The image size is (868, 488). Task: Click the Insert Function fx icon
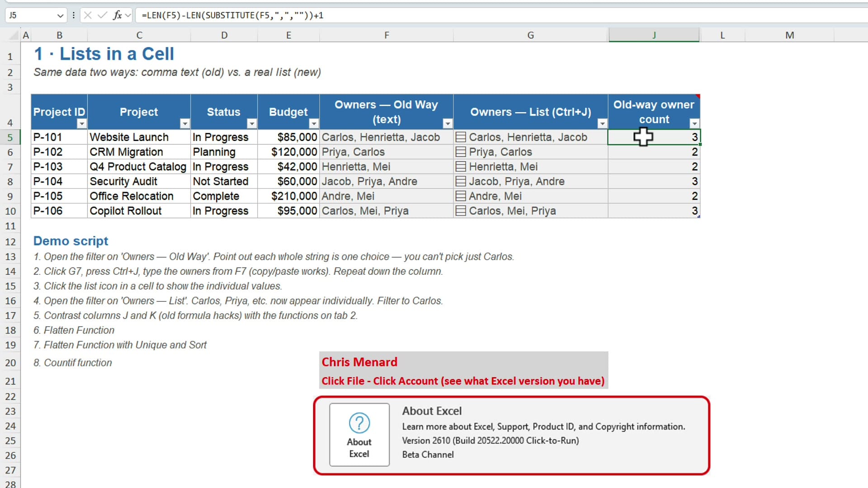117,15
